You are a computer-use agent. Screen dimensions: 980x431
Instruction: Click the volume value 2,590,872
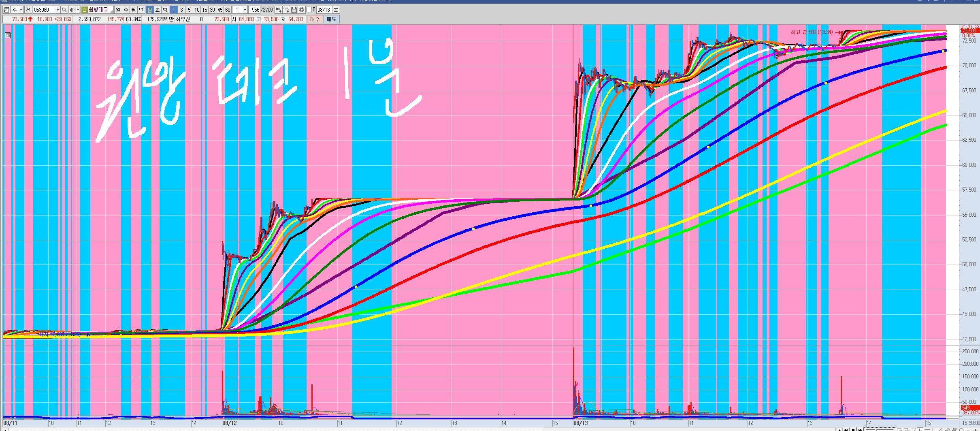[x=89, y=19]
